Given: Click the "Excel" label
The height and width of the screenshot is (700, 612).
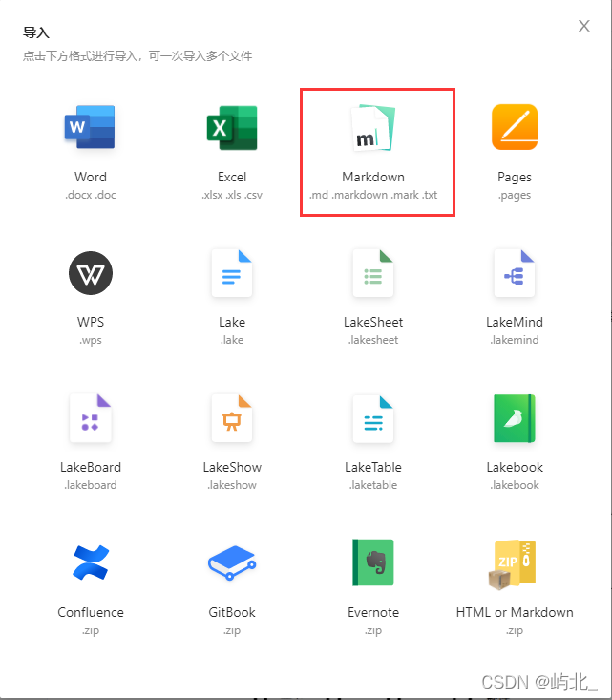Looking at the screenshot, I should click(232, 177).
